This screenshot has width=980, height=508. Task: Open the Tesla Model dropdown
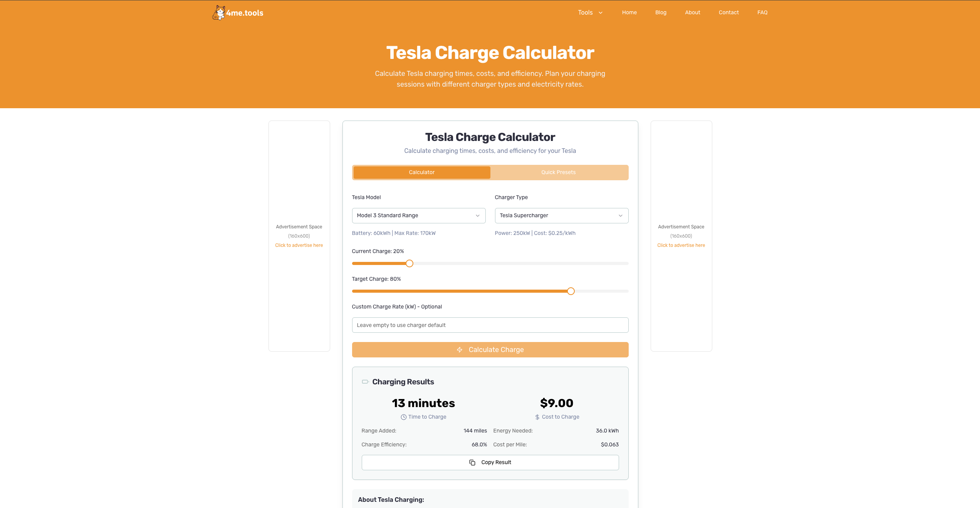(419, 216)
